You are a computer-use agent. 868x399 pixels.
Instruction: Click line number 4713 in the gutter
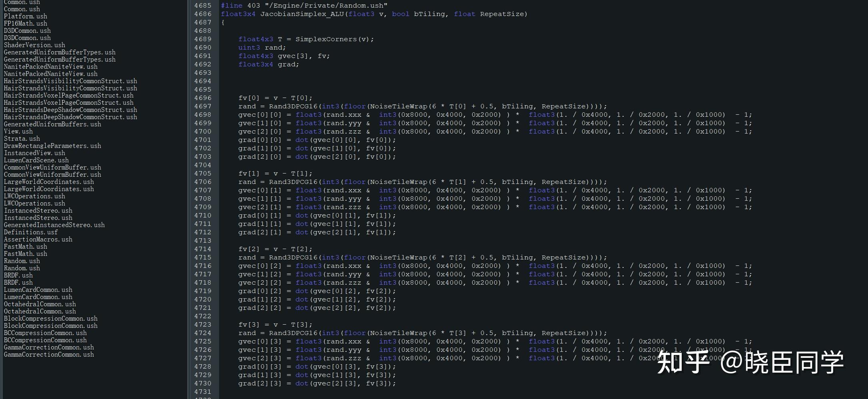(203, 241)
